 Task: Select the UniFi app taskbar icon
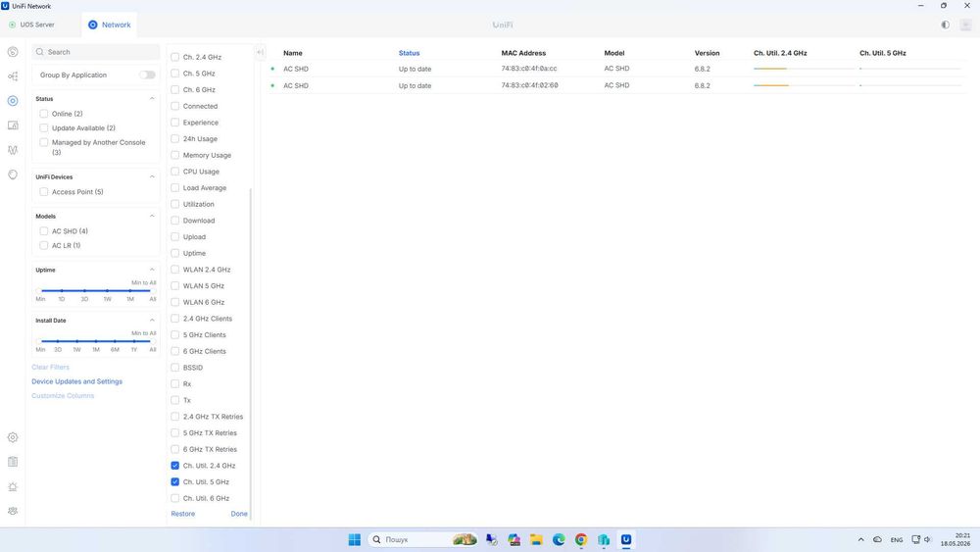click(x=625, y=539)
